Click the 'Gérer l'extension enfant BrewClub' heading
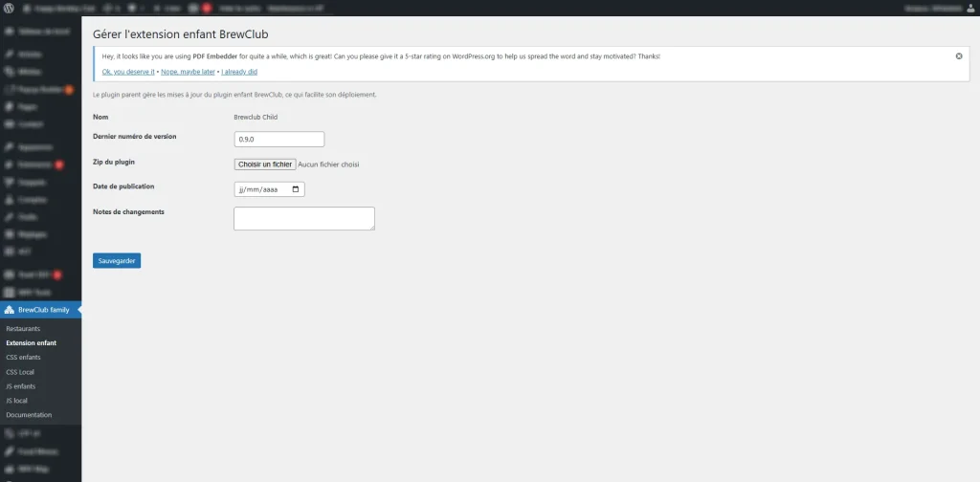Image resolution: width=980 pixels, height=482 pixels. 181,33
